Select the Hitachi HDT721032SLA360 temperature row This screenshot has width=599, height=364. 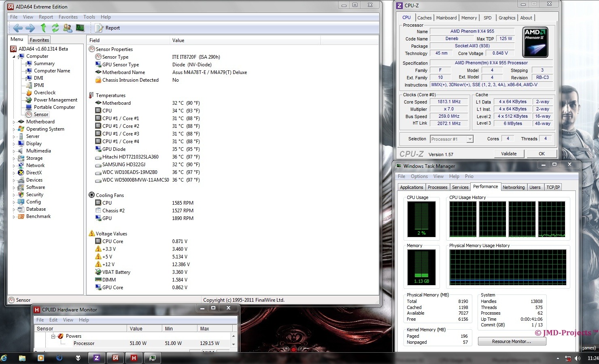(x=148, y=157)
